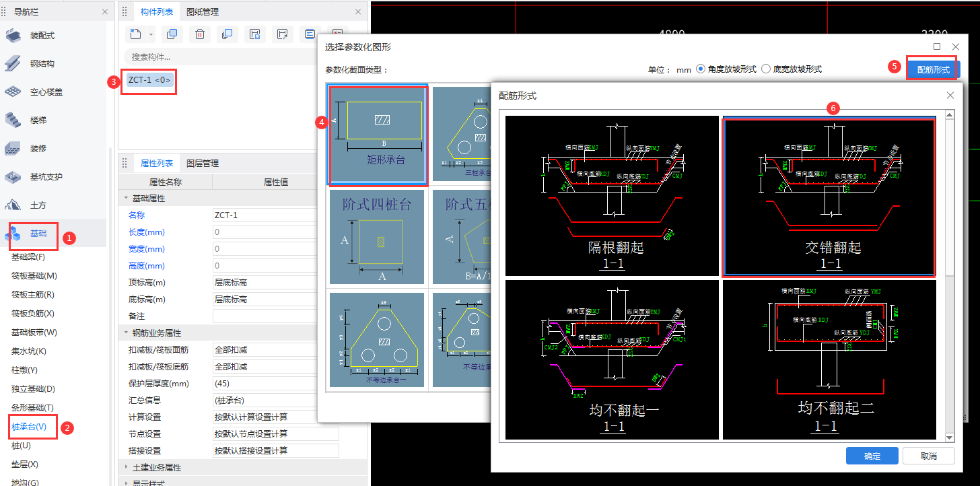This screenshot has width=980, height=486.
Task: Click the 备注 value field
Action: [265, 316]
